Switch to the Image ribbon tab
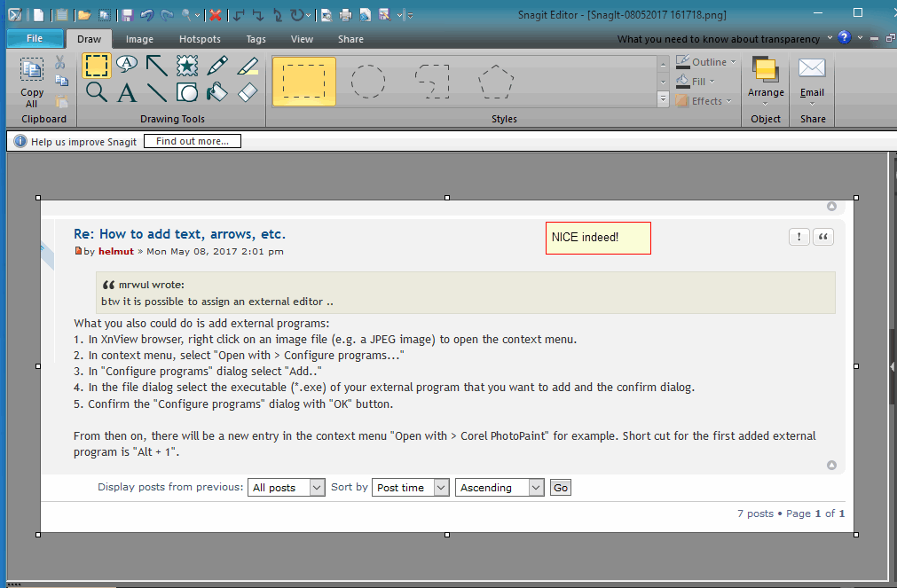897x588 pixels. (x=139, y=39)
